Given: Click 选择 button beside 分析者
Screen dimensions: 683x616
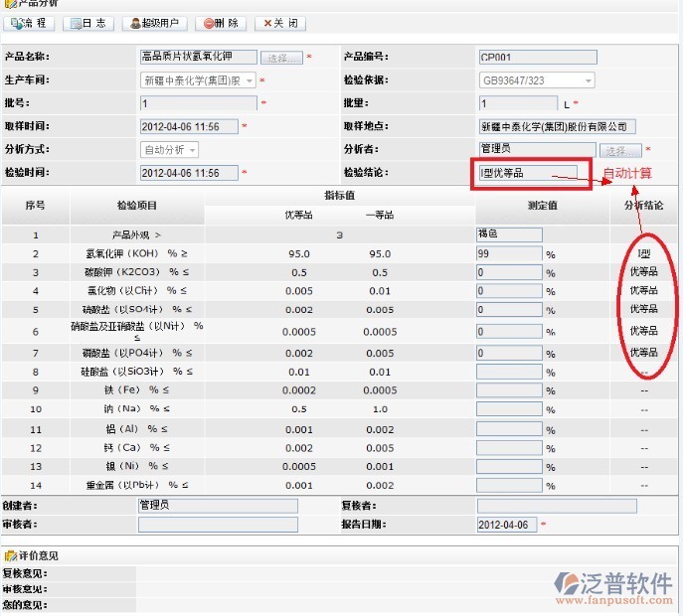Looking at the screenshot, I should (x=620, y=150).
